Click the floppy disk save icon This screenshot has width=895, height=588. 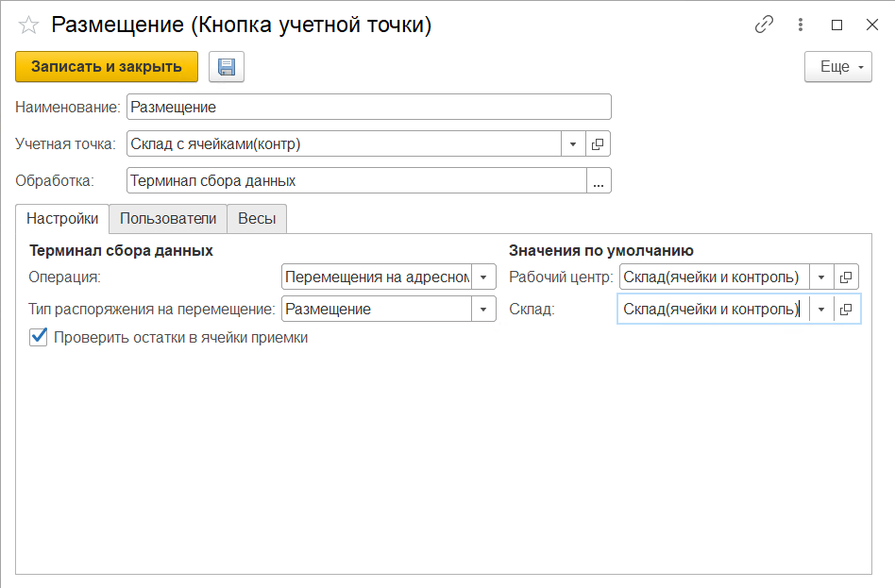[x=227, y=67]
